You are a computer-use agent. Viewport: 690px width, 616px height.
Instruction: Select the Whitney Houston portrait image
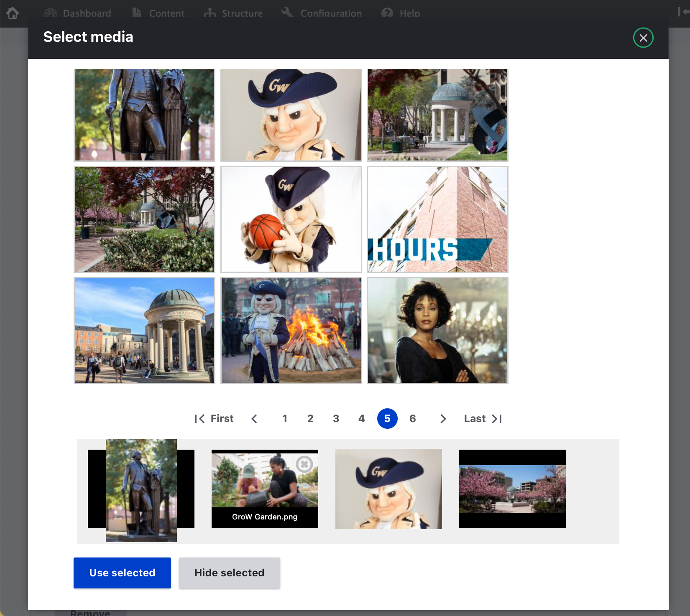pyautogui.click(x=437, y=330)
